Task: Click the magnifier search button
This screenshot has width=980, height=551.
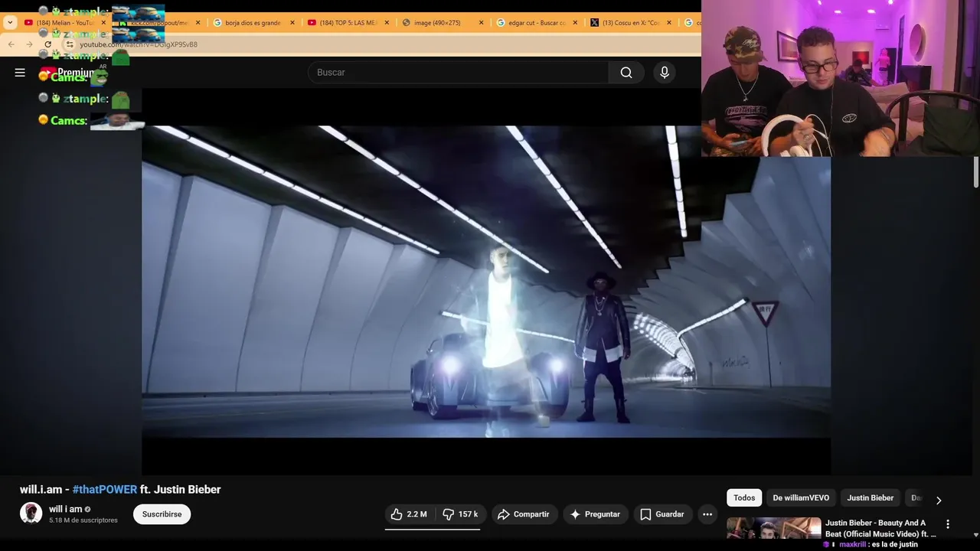Action: (x=626, y=73)
